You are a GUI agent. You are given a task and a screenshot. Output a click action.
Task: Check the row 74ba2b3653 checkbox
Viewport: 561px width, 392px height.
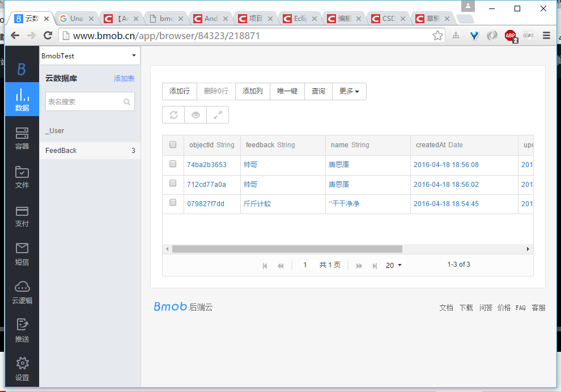(x=173, y=164)
